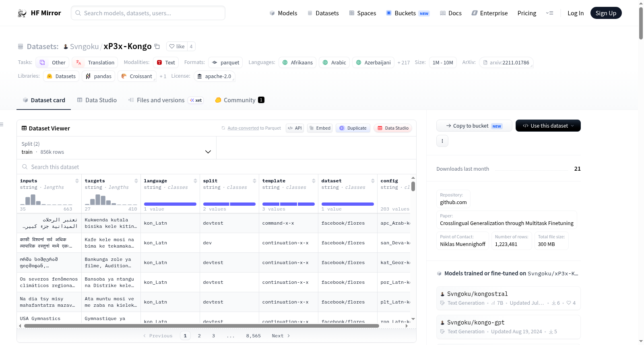Click the horizontal table scrollbar
Image resolution: width=644 pixels, height=345 pixels.
tap(201, 326)
